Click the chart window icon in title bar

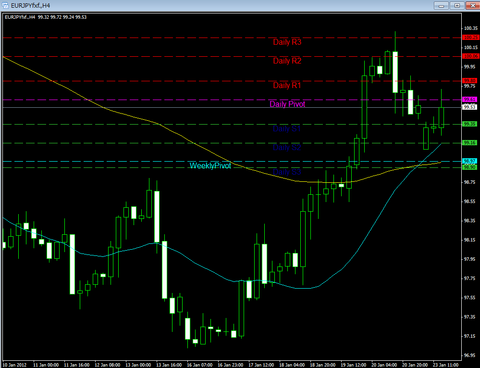5,6
